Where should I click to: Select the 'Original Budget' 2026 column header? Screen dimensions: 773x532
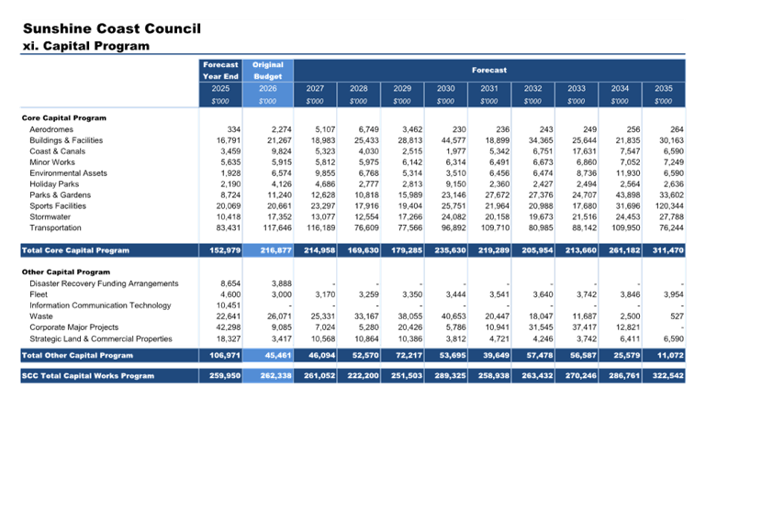tap(267, 71)
